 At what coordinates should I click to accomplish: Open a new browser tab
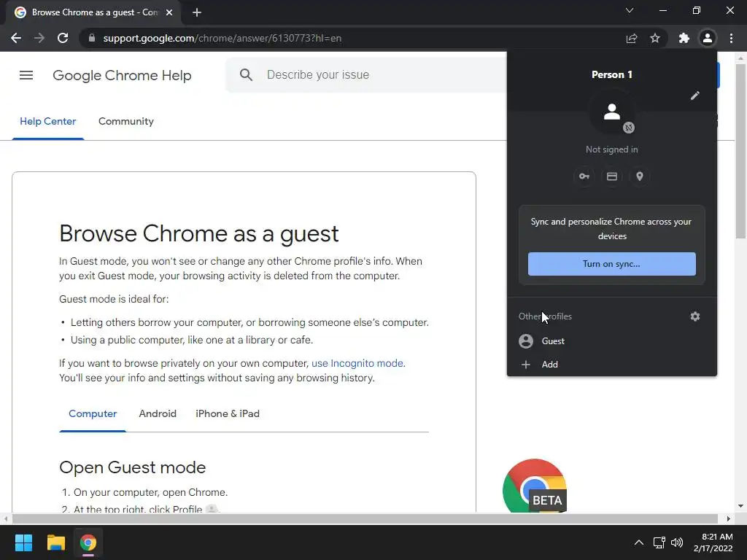click(197, 12)
